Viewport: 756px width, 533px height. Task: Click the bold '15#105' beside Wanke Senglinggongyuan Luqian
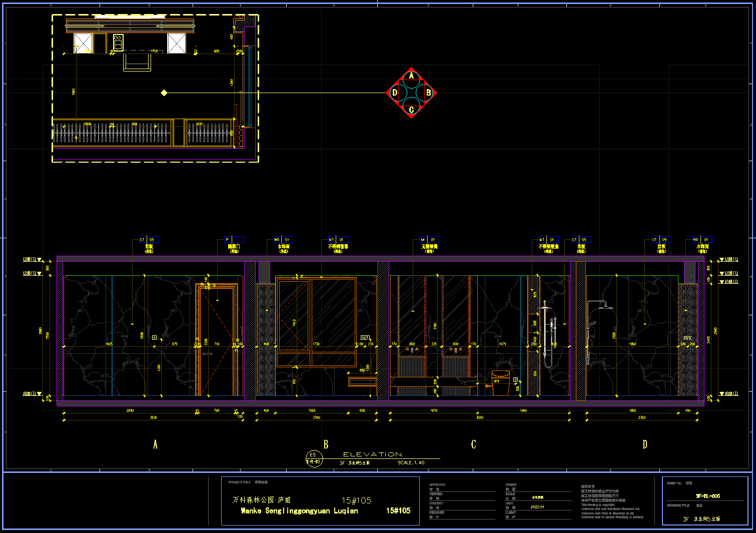(x=398, y=511)
